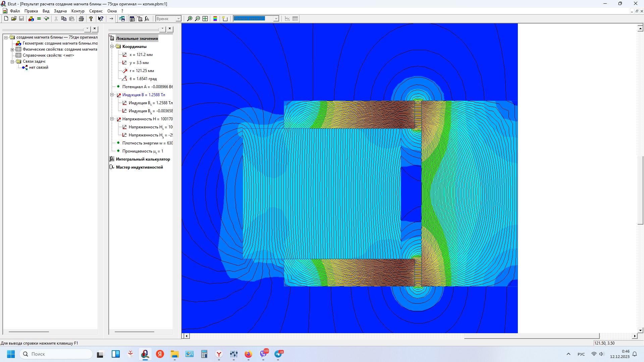Click the Zoom out magnifier icon

(x=197, y=19)
